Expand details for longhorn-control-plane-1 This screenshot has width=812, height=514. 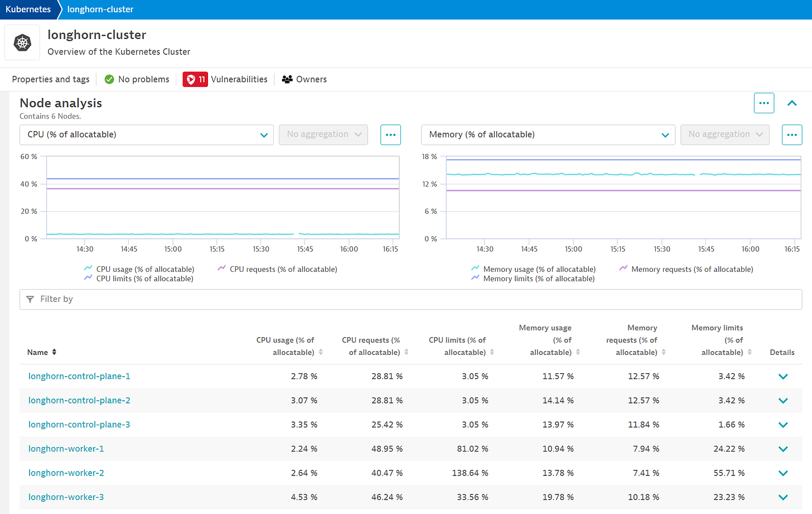click(783, 377)
